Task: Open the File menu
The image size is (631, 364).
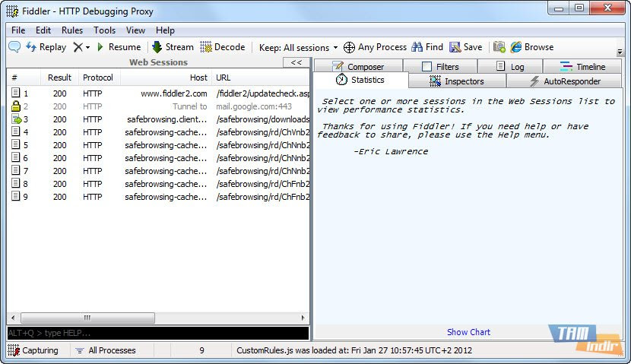Action: tap(18, 30)
